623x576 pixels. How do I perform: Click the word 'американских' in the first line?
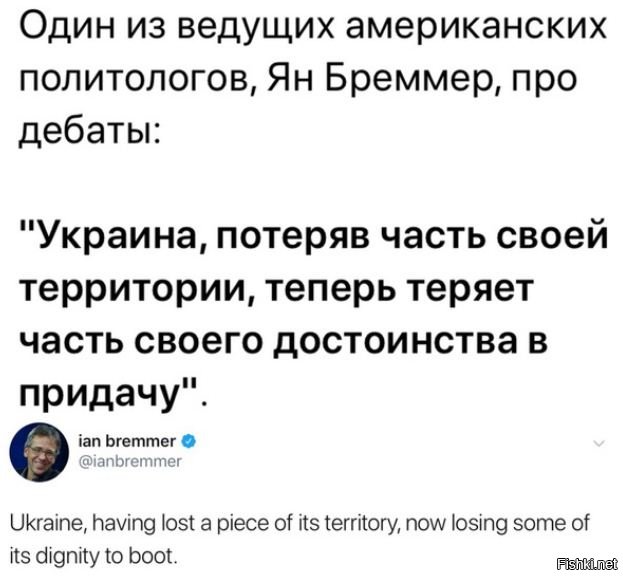coord(476,29)
